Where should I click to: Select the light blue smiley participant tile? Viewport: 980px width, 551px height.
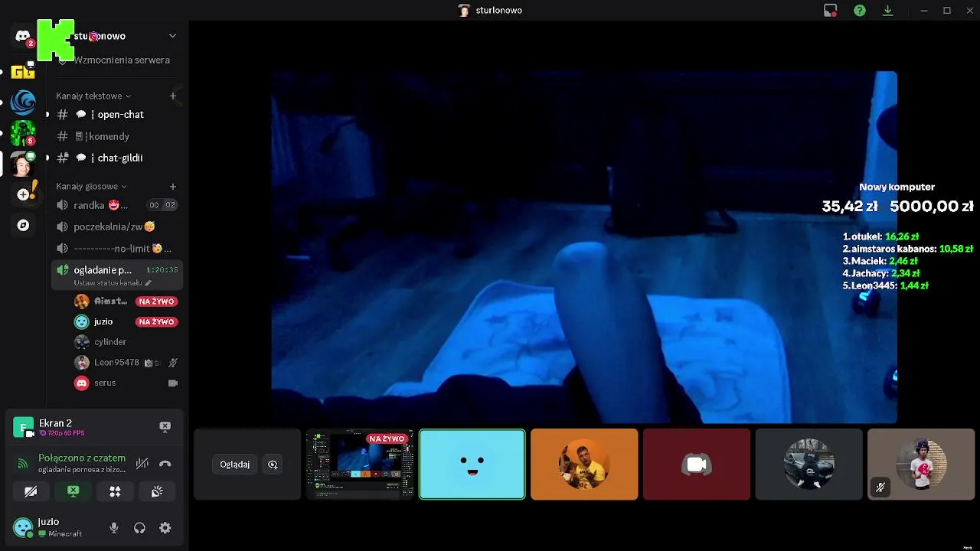[x=472, y=464]
